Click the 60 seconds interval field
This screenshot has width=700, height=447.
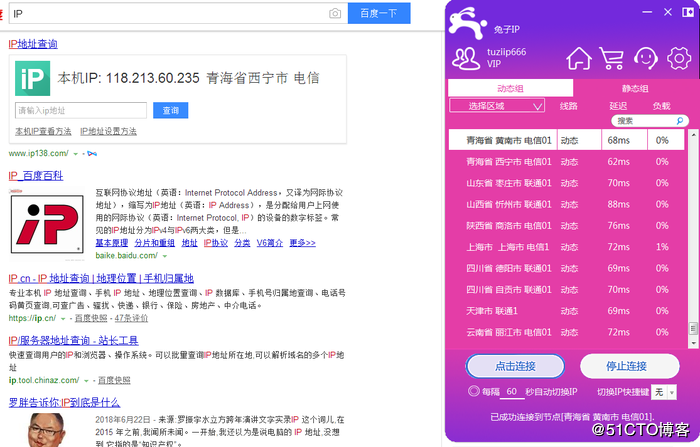coord(512,392)
